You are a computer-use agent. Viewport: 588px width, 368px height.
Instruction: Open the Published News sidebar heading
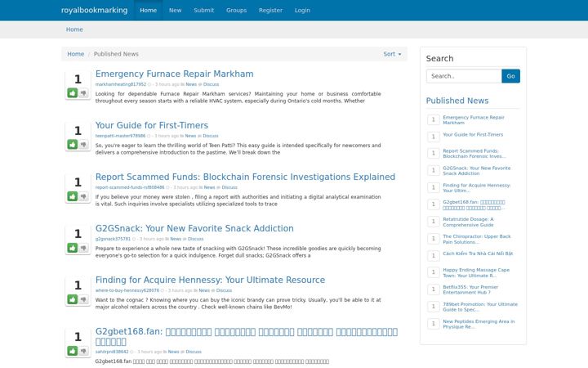click(457, 101)
